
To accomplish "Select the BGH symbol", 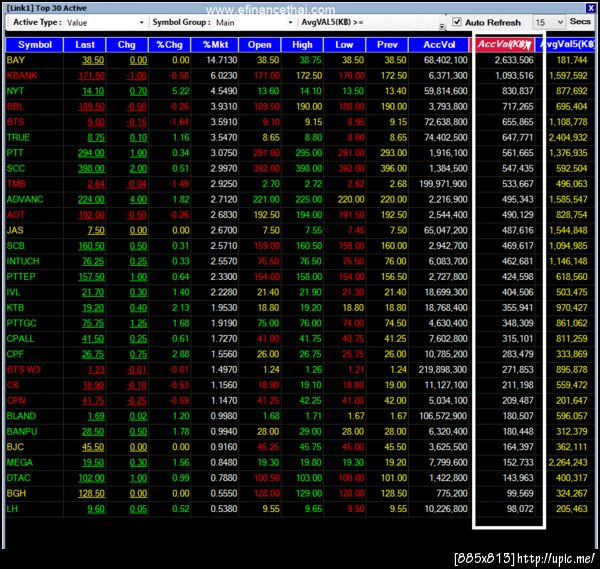I will (x=16, y=494).
